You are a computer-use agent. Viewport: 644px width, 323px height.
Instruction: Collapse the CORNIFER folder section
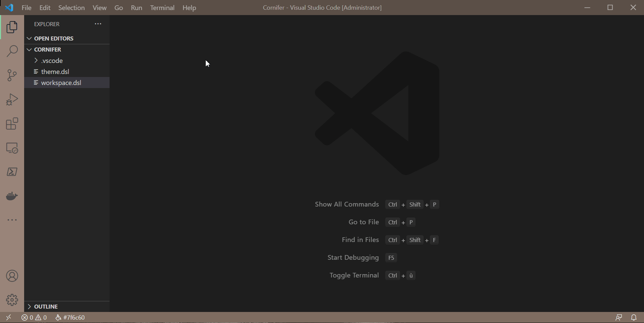tap(67, 50)
